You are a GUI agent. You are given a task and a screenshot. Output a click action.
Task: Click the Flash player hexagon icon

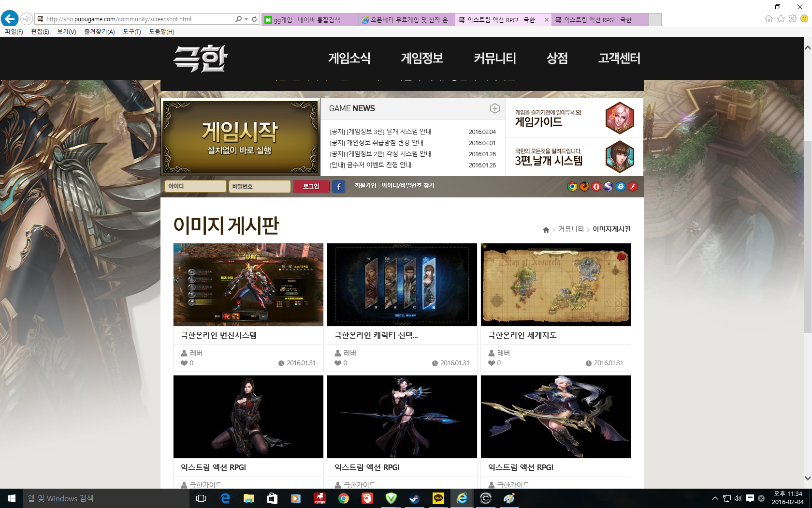(633, 187)
